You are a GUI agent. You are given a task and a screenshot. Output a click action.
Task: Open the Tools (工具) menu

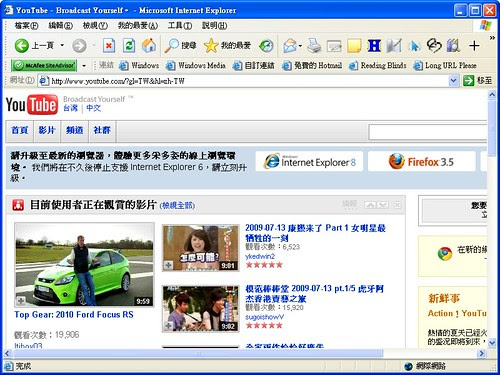point(180,25)
